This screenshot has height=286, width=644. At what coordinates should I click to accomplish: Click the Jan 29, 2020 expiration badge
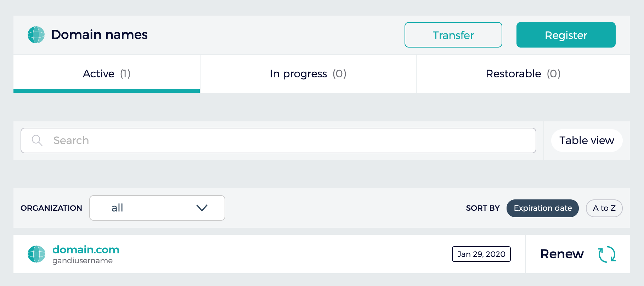pos(481,254)
